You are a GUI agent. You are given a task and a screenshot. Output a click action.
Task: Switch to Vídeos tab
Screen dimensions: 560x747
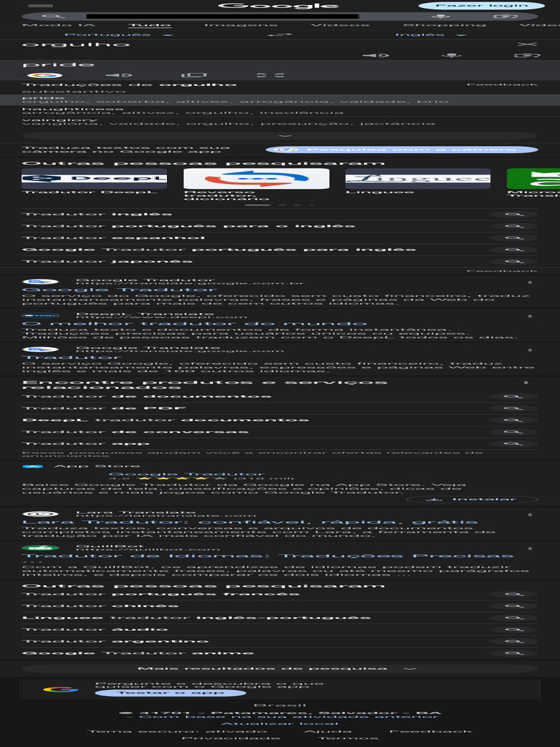340,25
